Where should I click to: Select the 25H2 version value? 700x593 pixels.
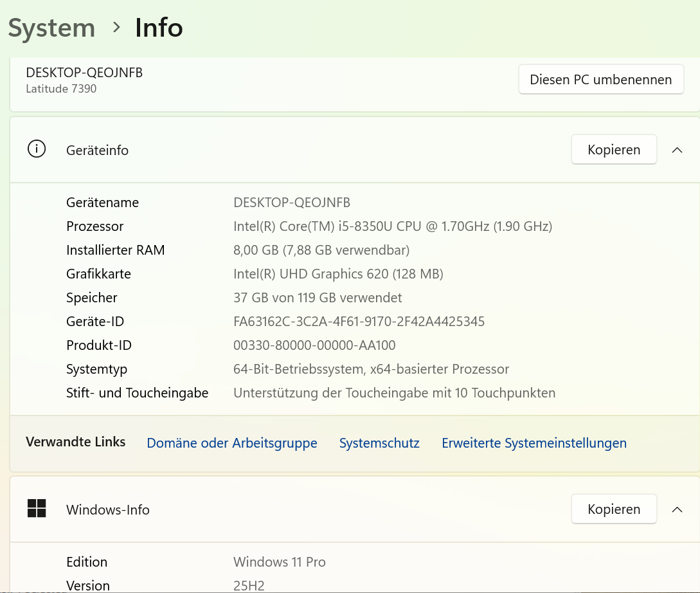249,585
